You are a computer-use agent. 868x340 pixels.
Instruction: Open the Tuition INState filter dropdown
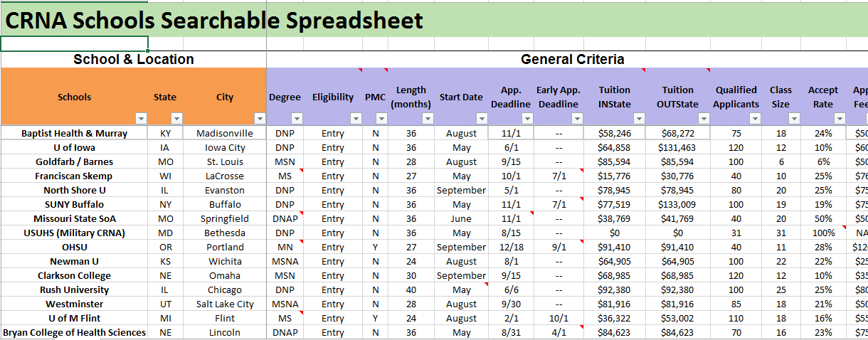pos(639,119)
